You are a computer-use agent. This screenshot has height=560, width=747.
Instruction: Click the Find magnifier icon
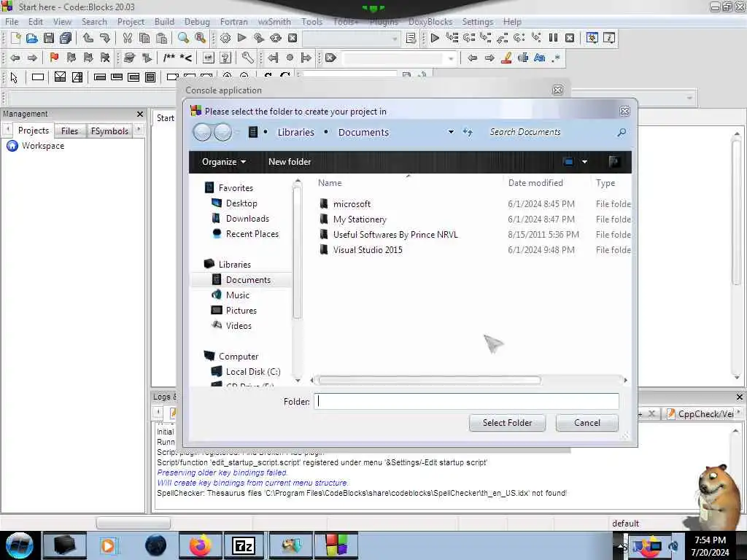[x=183, y=38]
